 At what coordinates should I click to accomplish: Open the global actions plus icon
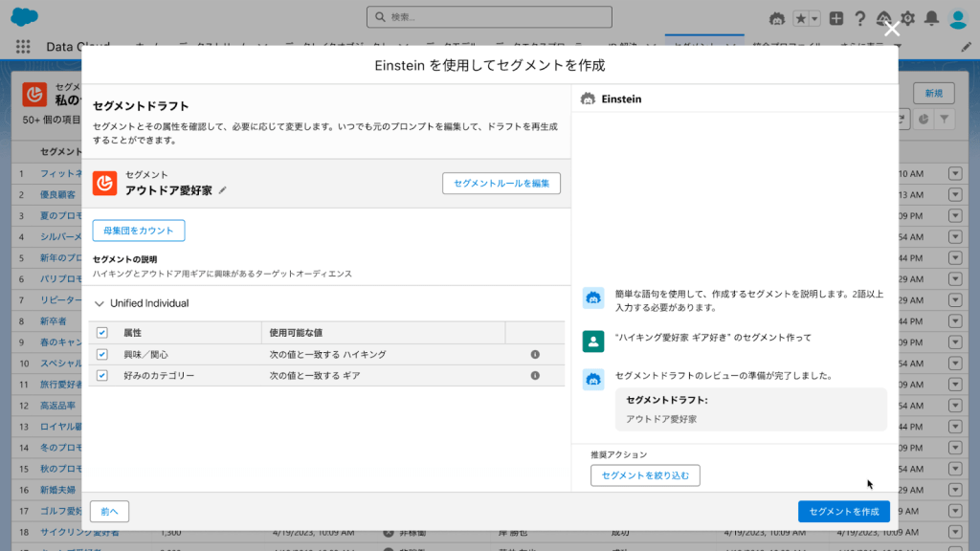click(x=836, y=18)
